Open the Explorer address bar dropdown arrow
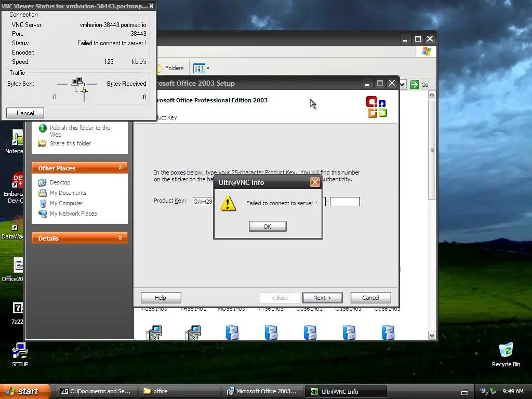This screenshot has width=532, height=399. (x=403, y=85)
